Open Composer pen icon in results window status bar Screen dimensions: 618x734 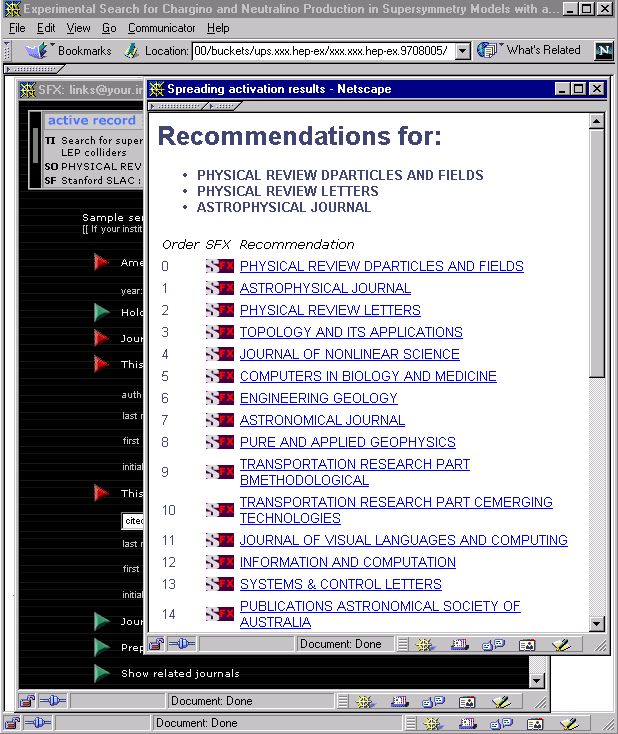(x=561, y=645)
